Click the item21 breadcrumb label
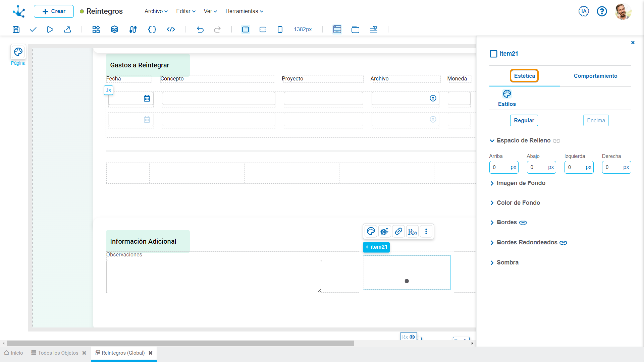The width and height of the screenshot is (644, 362). click(376, 247)
